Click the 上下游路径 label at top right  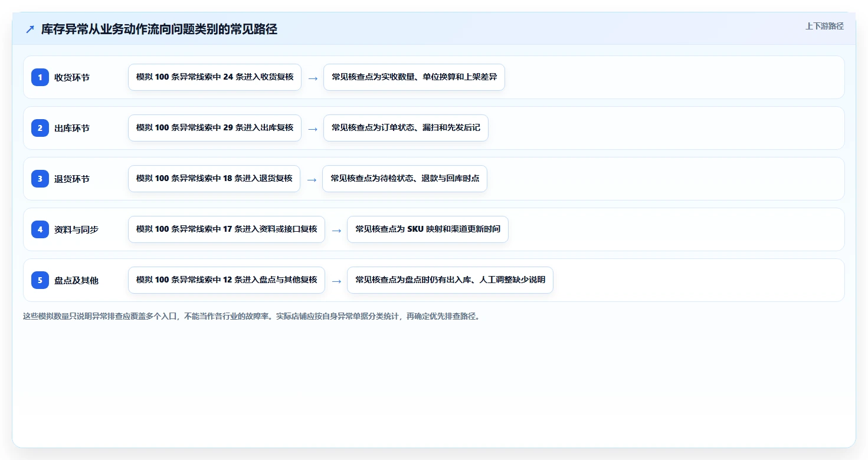coord(824,26)
